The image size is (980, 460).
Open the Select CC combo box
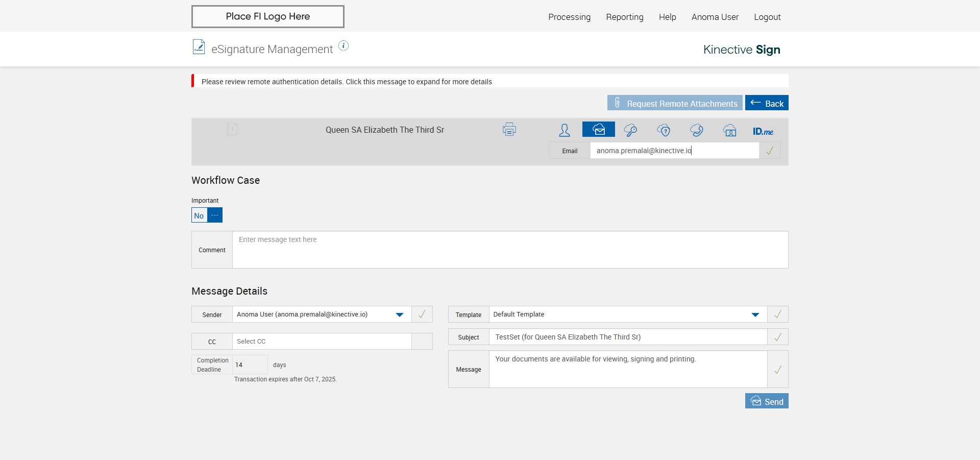click(322, 342)
